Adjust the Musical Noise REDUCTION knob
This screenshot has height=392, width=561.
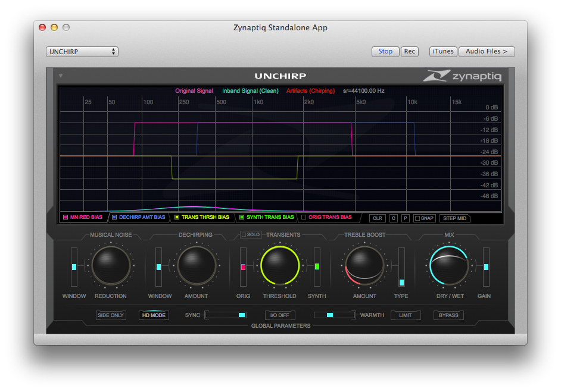[x=110, y=266]
